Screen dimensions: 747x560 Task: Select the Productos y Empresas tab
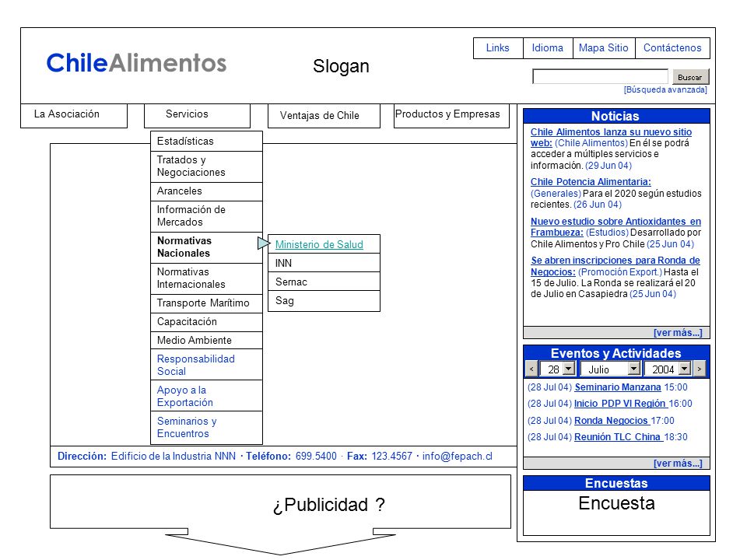tap(451, 116)
